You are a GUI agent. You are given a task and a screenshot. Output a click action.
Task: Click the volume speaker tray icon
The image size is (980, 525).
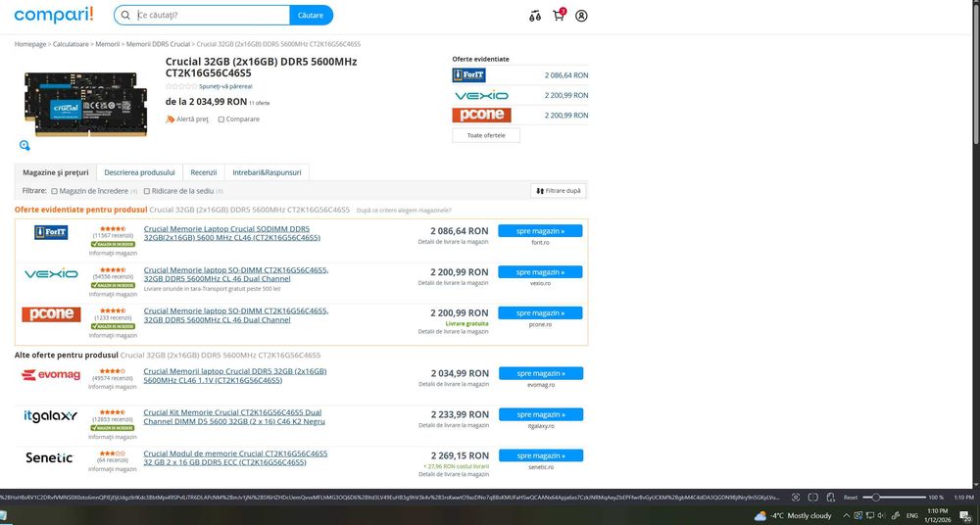click(881, 515)
